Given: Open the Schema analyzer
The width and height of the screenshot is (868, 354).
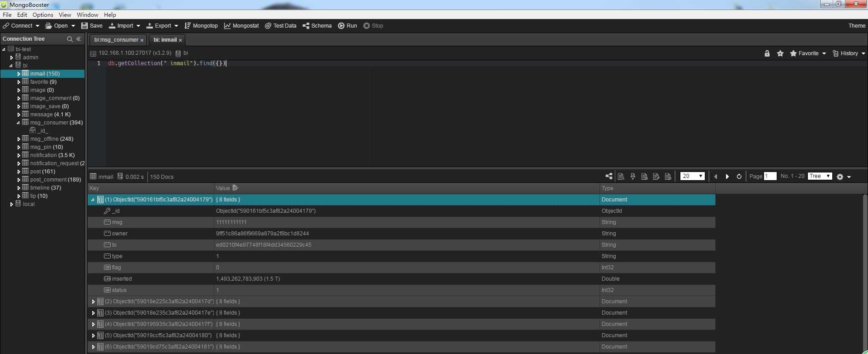Looking at the screenshot, I should pos(317,26).
